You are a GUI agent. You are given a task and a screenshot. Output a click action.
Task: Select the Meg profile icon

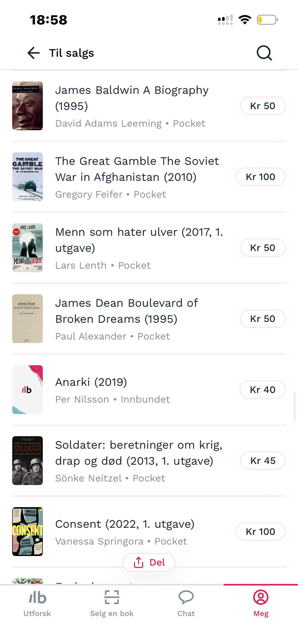(x=261, y=597)
